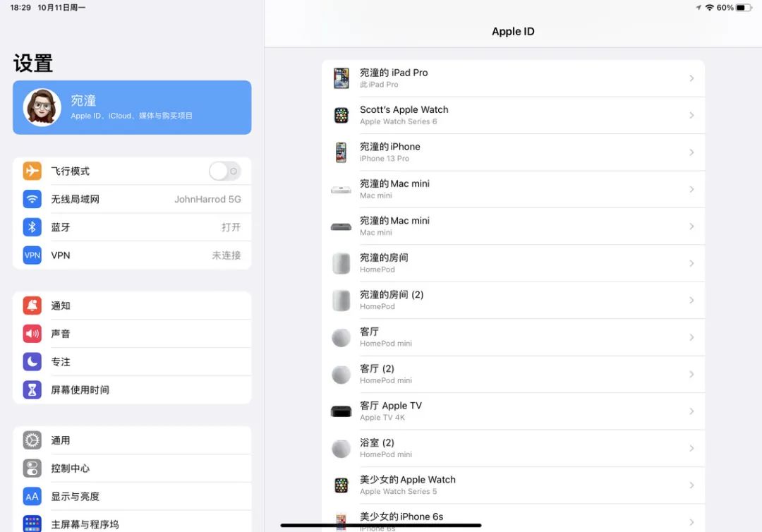Viewport: 762px width, 532px height.
Task: Tap the Apple ID page title
Action: [513, 32]
